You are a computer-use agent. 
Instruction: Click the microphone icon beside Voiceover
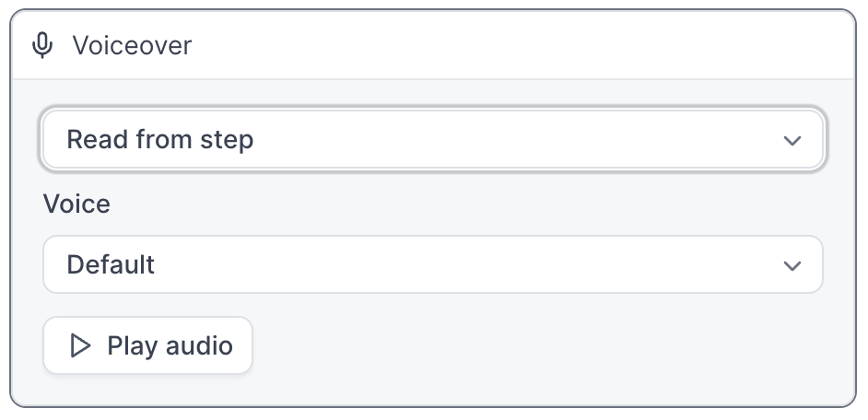click(42, 45)
